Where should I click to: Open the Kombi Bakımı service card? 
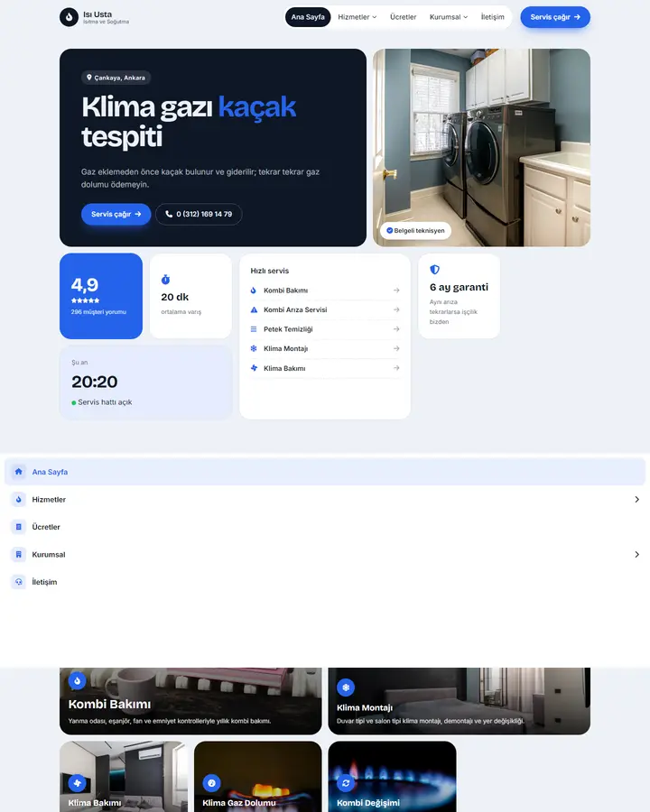(190, 701)
